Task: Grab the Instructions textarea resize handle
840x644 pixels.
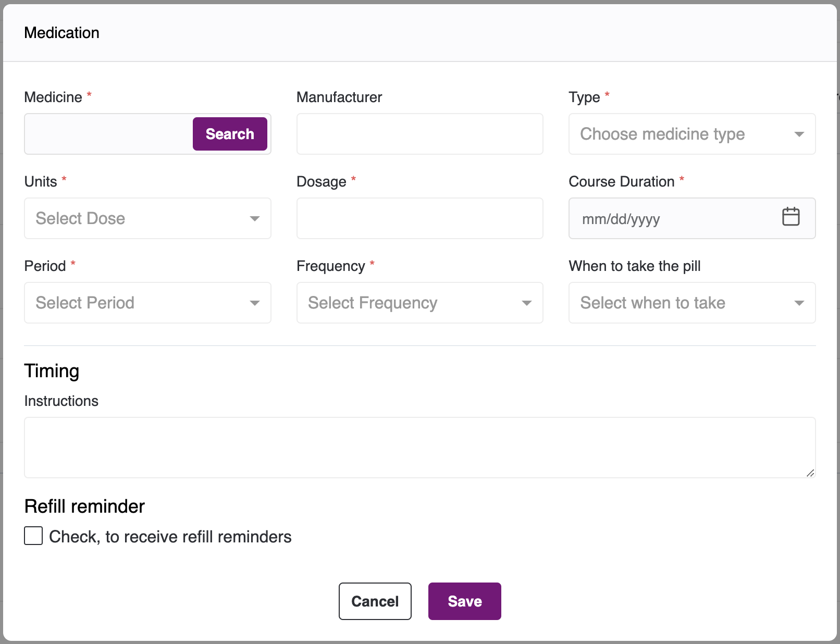Action: pos(810,473)
